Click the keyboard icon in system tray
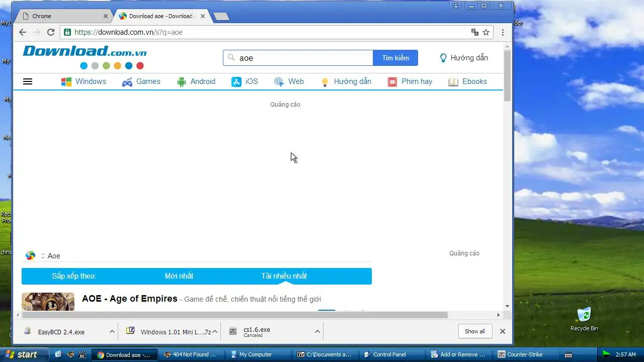 click(569, 355)
